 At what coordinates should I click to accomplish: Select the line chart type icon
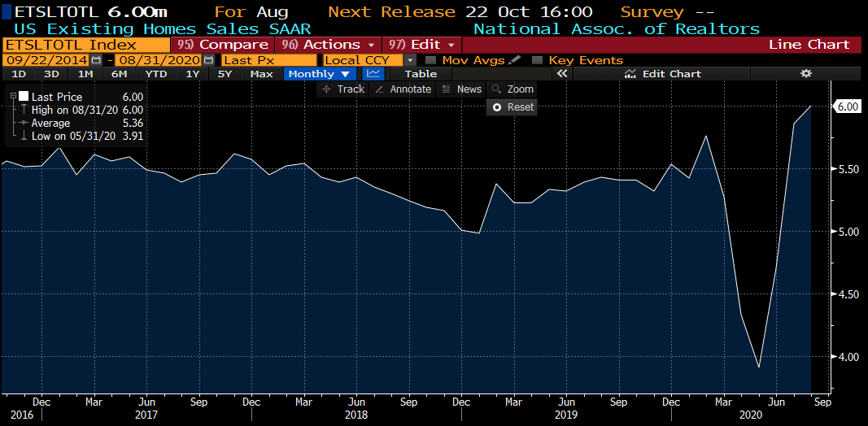[x=373, y=74]
